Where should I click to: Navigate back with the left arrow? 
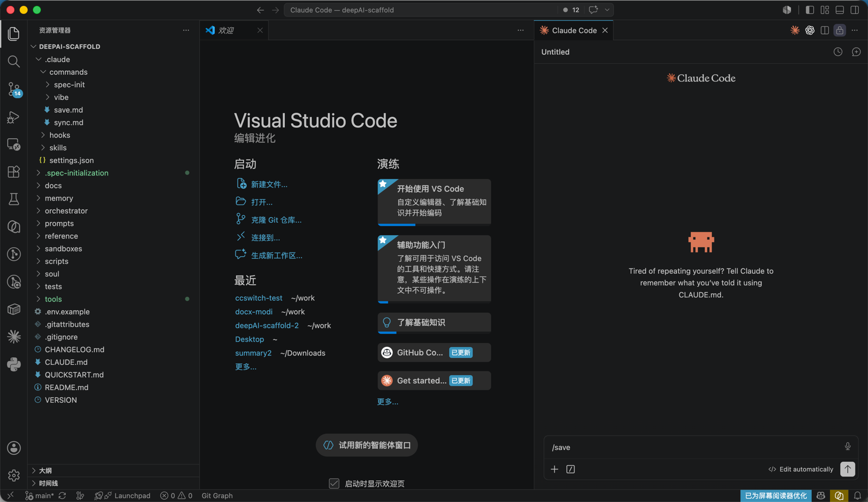point(260,10)
